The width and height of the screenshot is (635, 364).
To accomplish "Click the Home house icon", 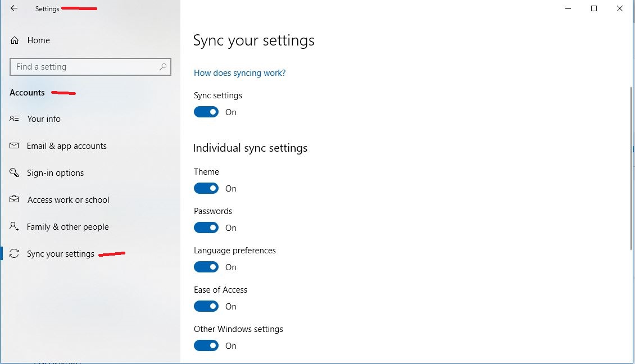I will [15, 40].
